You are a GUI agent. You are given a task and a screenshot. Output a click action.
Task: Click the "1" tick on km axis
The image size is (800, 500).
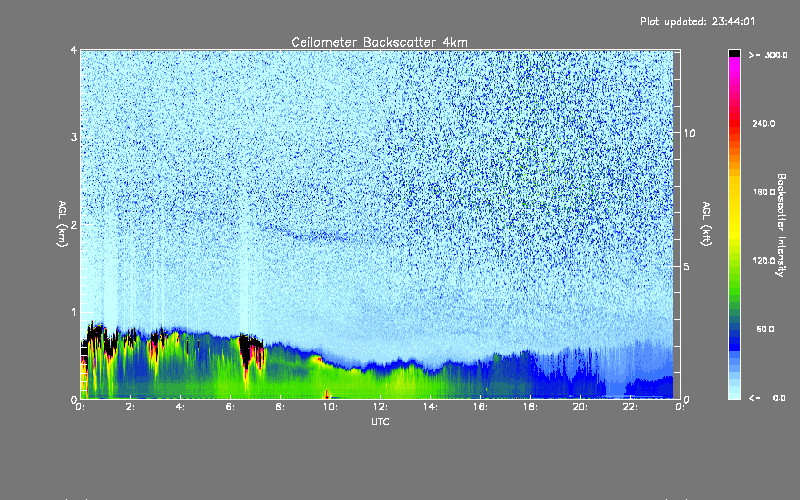pos(74,312)
